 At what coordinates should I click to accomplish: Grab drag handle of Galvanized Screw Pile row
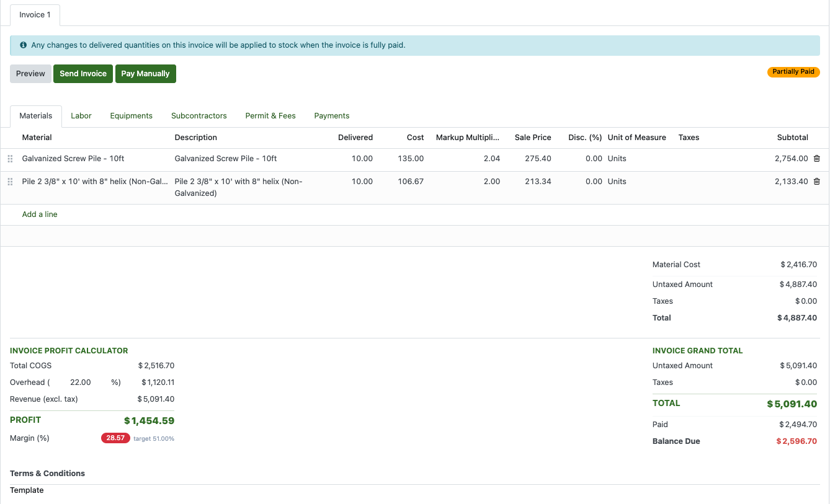10,159
